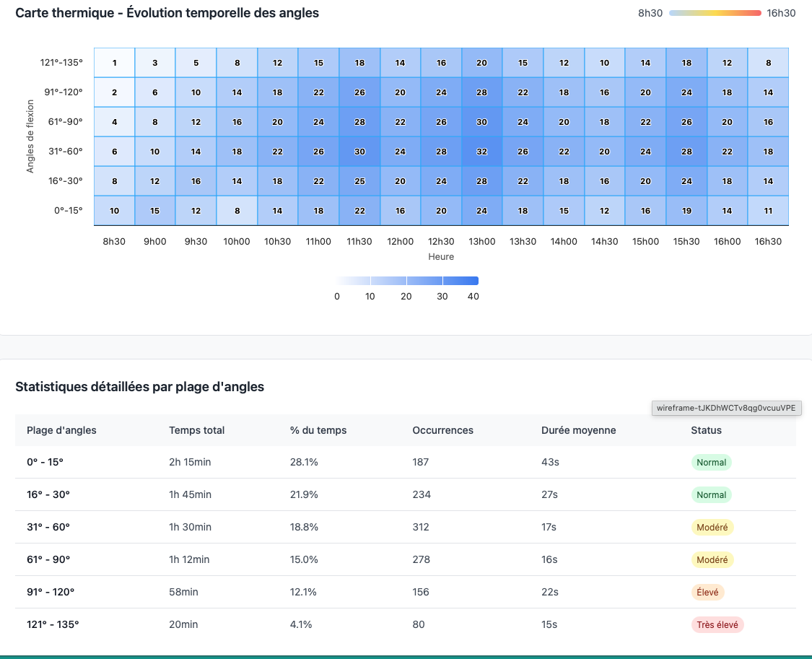Pick the 0°-15° cell at 16h30 showing 11

(768, 211)
